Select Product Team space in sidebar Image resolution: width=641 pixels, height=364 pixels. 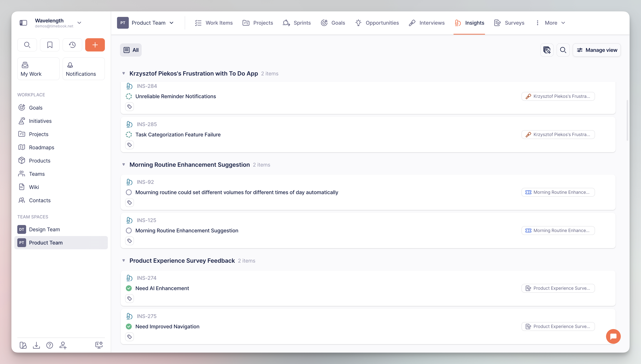click(61, 242)
